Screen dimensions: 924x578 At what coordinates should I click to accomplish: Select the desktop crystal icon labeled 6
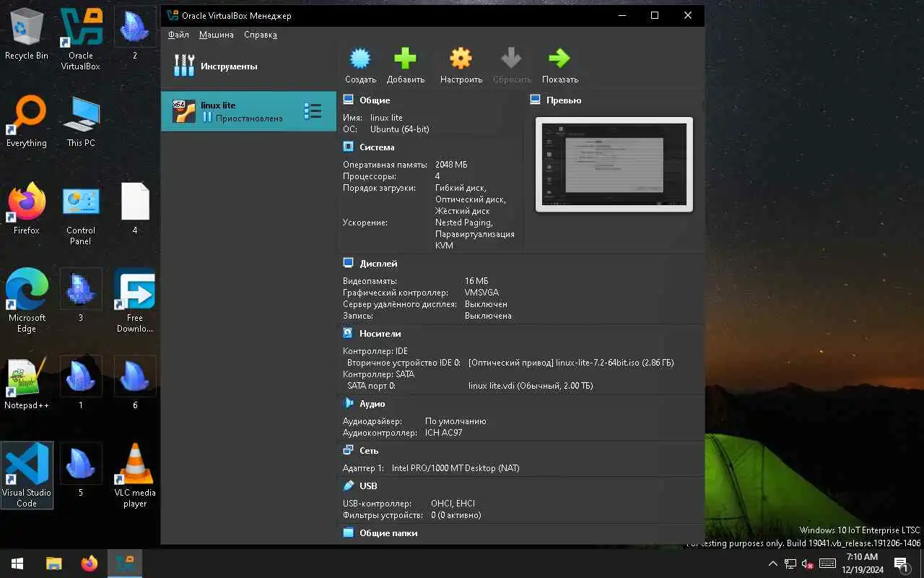[x=135, y=384]
